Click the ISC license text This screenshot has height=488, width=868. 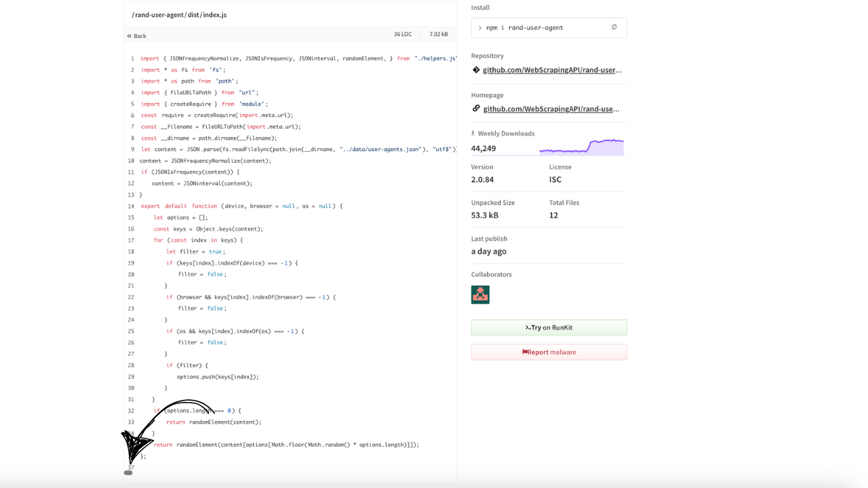pyautogui.click(x=555, y=180)
